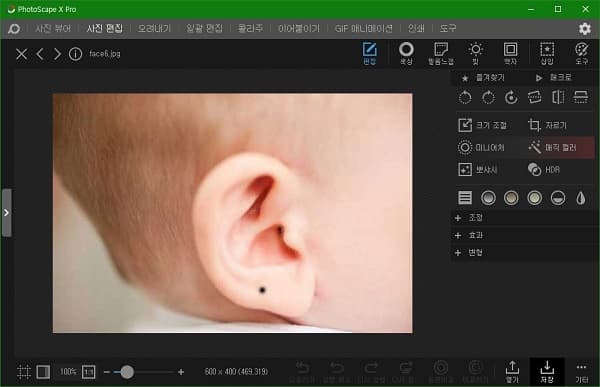Open the 즐겨찾기 favorites star
Screen dimensions: 600x387
click(x=484, y=78)
